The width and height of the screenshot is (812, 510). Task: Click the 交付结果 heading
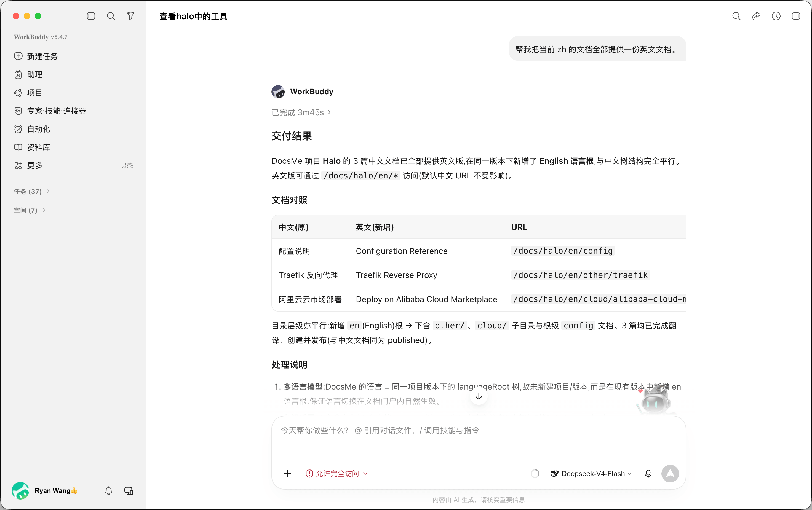(x=291, y=136)
